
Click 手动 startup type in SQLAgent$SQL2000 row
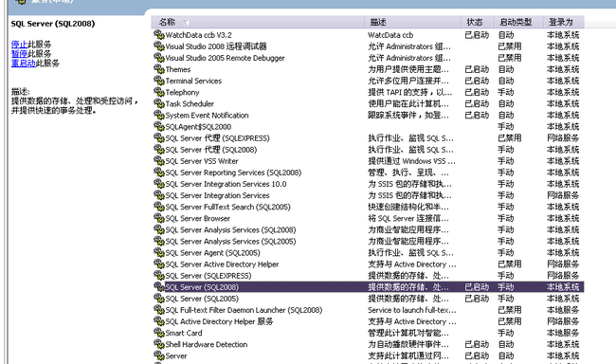[x=506, y=127]
